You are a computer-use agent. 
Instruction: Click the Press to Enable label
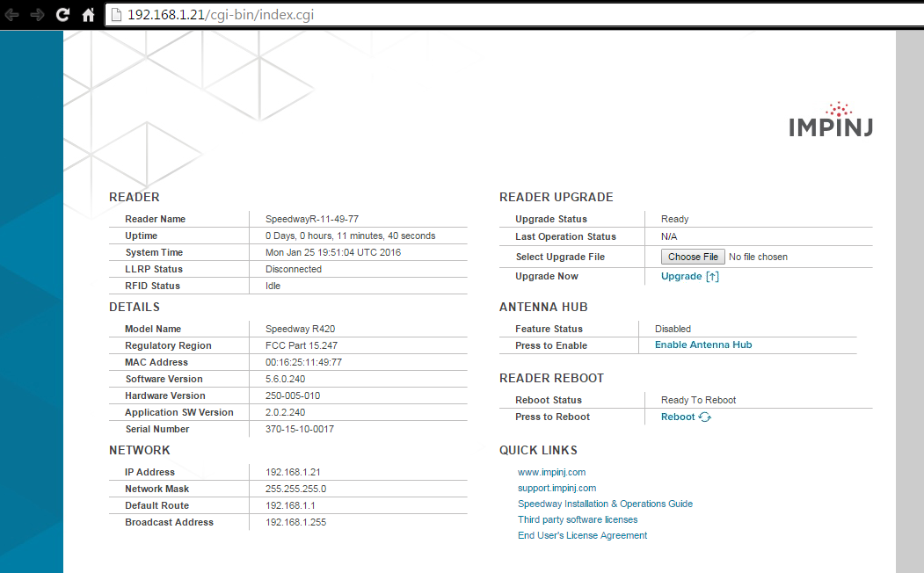click(551, 345)
